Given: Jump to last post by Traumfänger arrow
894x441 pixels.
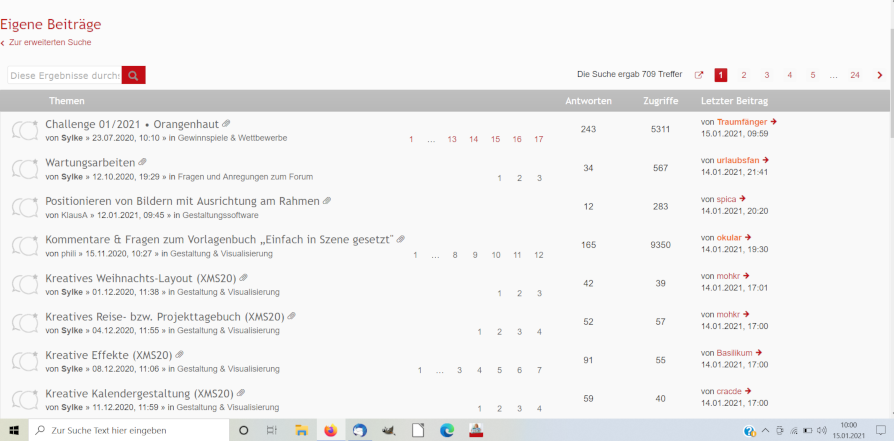Looking at the screenshot, I should click(774, 122).
